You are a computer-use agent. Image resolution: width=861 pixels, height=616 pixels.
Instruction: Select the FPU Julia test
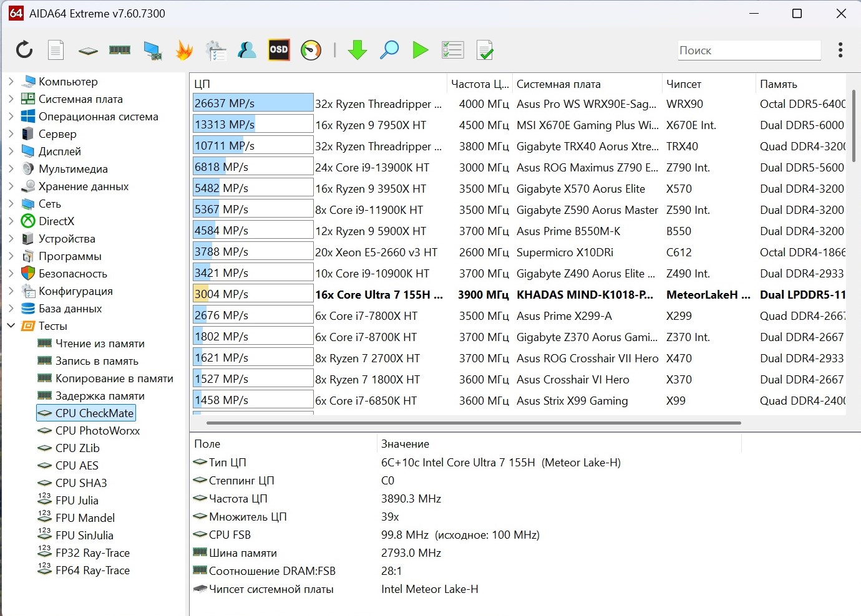(77, 501)
